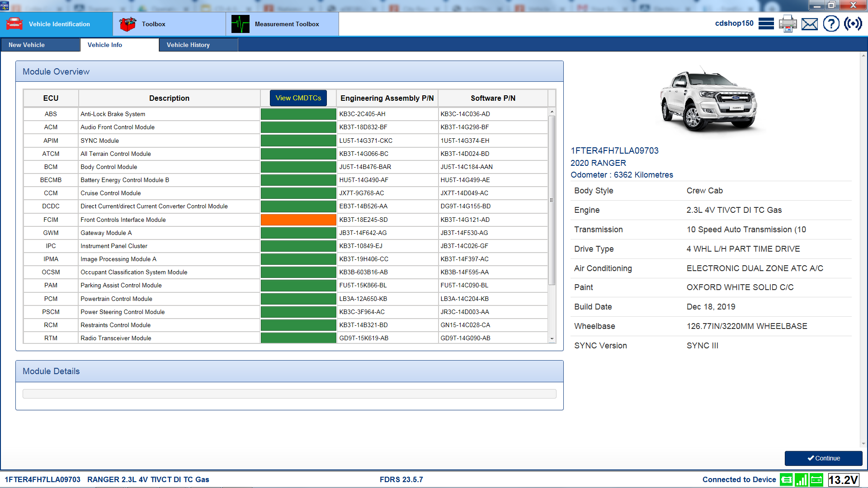This screenshot has height=488, width=868.
Task: Select the red Toolbox icon
Action: point(128,23)
